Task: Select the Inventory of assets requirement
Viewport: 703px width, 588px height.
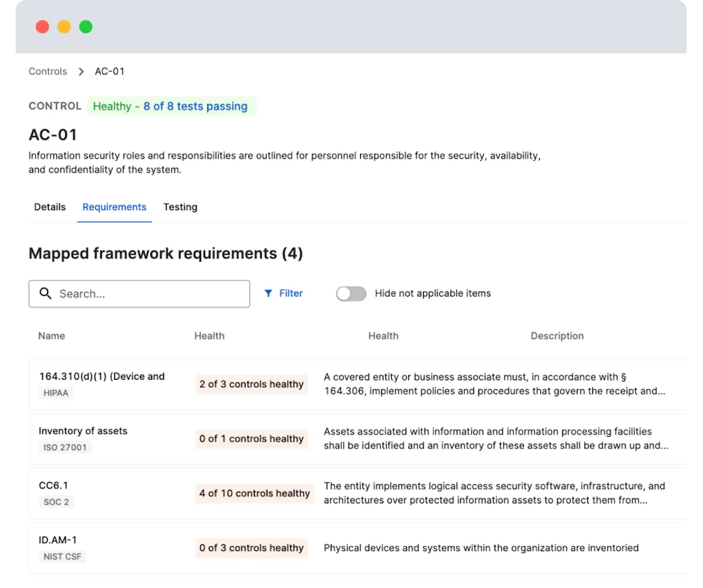Action: (x=83, y=431)
